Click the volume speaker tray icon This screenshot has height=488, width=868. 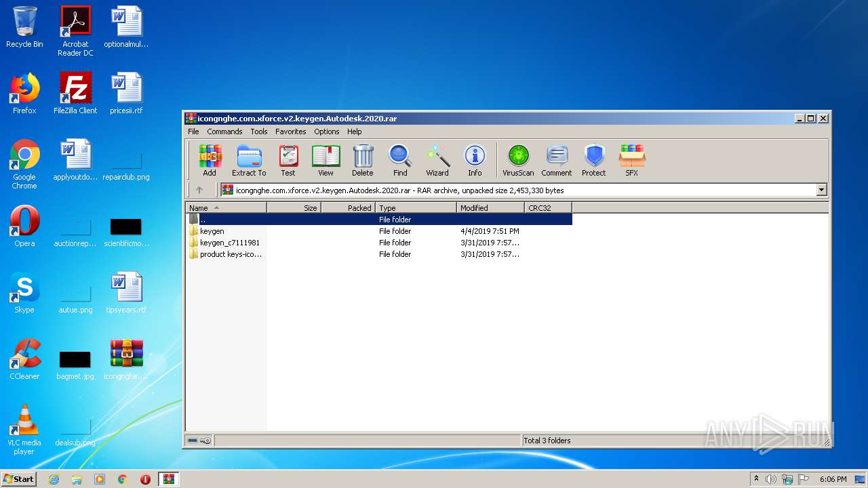point(771,479)
